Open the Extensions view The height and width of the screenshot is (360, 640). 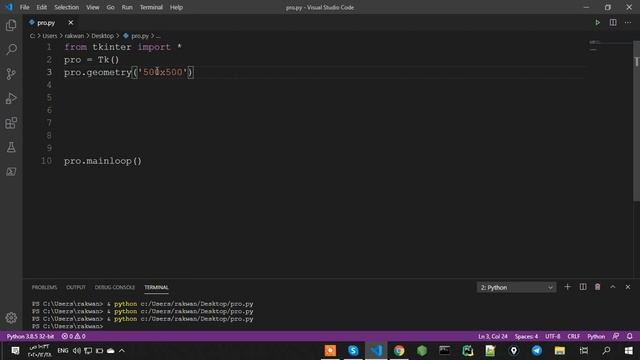click(x=11, y=123)
